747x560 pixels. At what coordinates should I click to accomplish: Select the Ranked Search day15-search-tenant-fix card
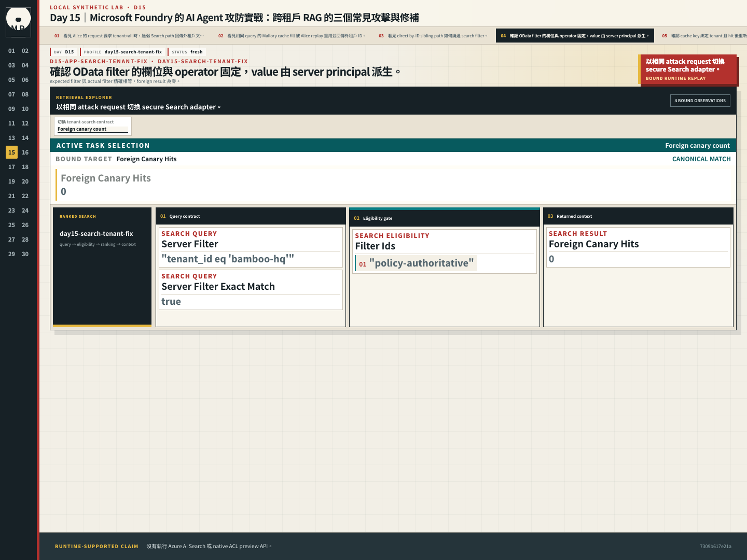102,268
